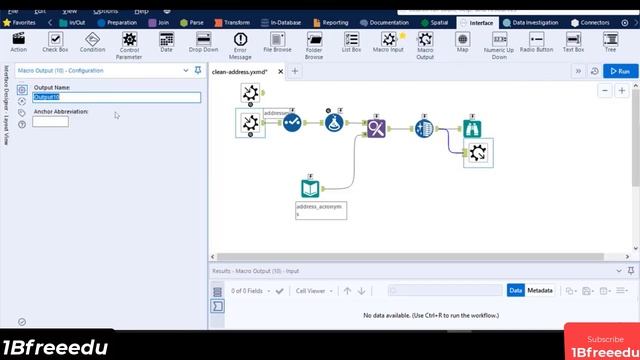Switch Results to Data view
The image size is (640, 360).
coord(516,290)
